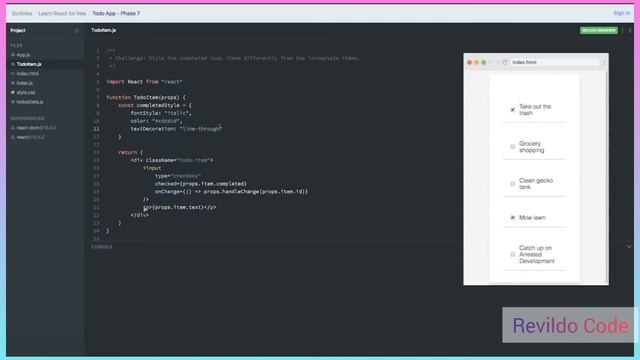Open the todosData.js file

30,102
